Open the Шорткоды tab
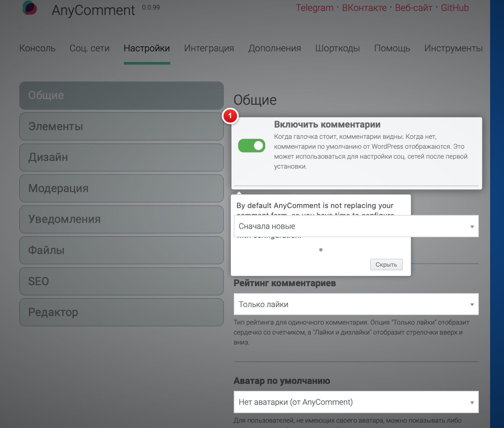The image size is (504, 428). (x=337, y=48)
